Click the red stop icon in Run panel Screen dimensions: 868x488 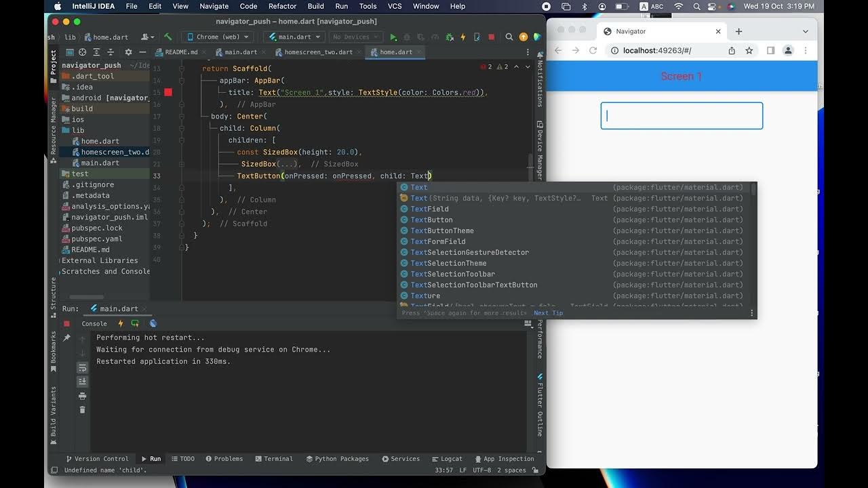(x=67, y=324)
